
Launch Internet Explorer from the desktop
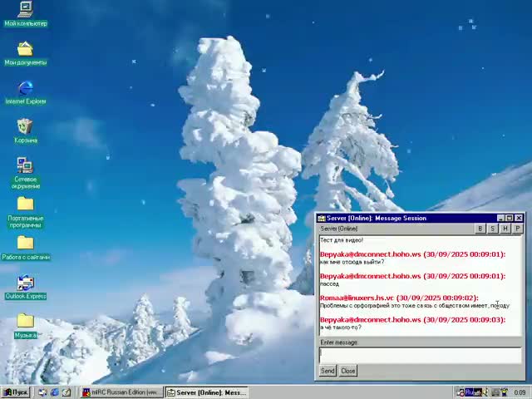coord(25,88)
